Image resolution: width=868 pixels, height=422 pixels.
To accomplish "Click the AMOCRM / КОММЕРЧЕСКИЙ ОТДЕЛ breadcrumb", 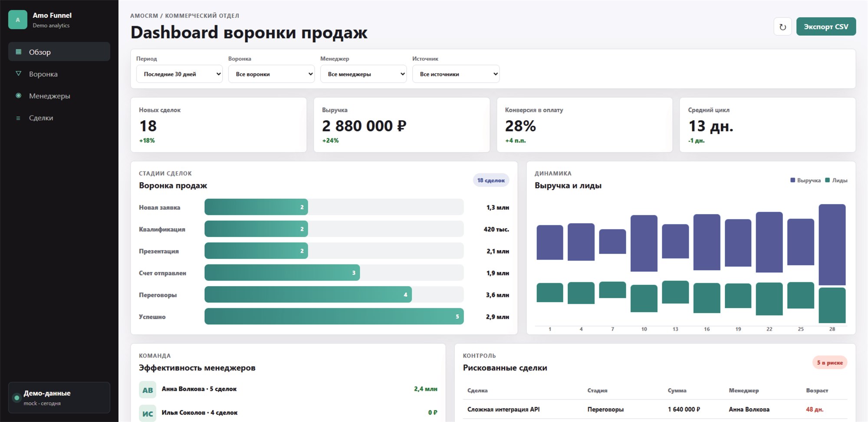I will coord(185,16).
